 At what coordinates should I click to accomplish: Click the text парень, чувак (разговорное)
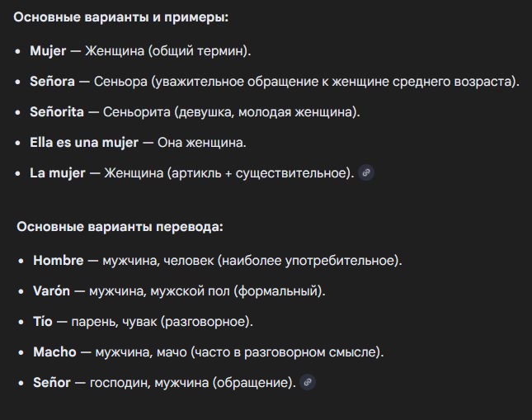162,322
